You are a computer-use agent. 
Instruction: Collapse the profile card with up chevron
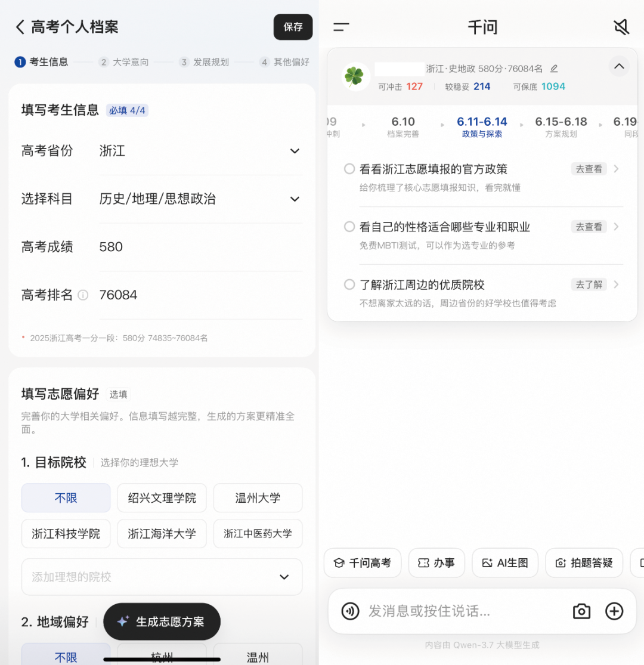click(619, 66)
